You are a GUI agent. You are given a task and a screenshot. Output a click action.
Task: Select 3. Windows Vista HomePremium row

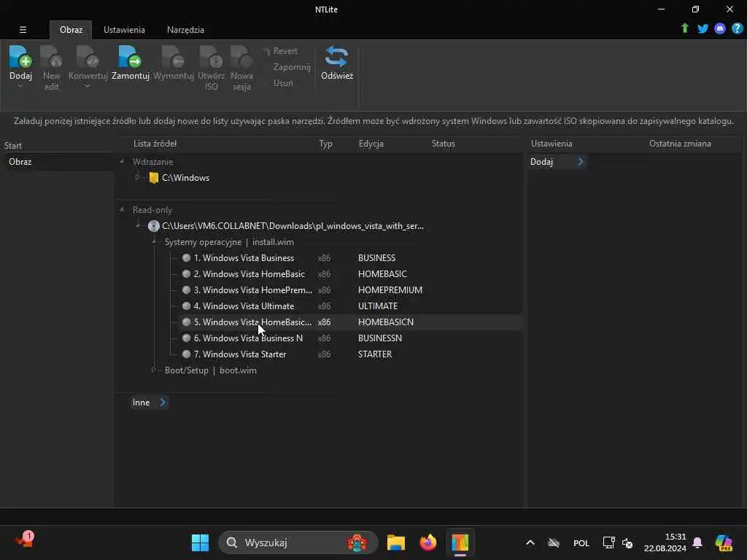click(x=350, y=290)
